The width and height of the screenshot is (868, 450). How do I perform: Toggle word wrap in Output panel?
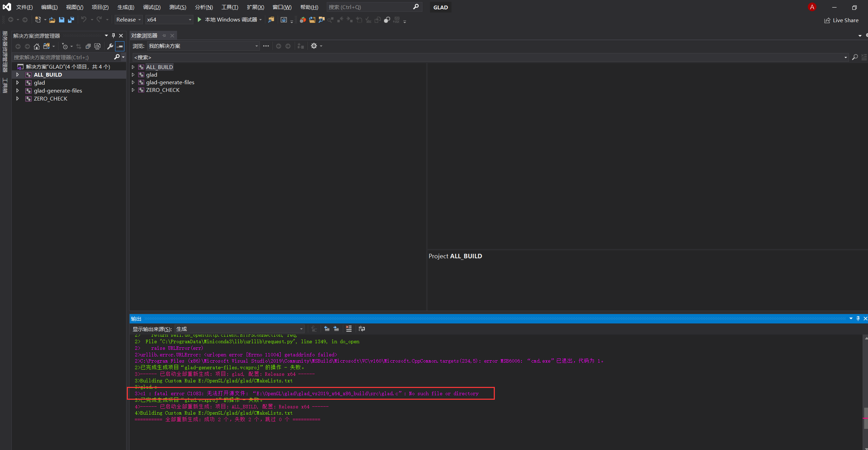(x=361, y=329)
